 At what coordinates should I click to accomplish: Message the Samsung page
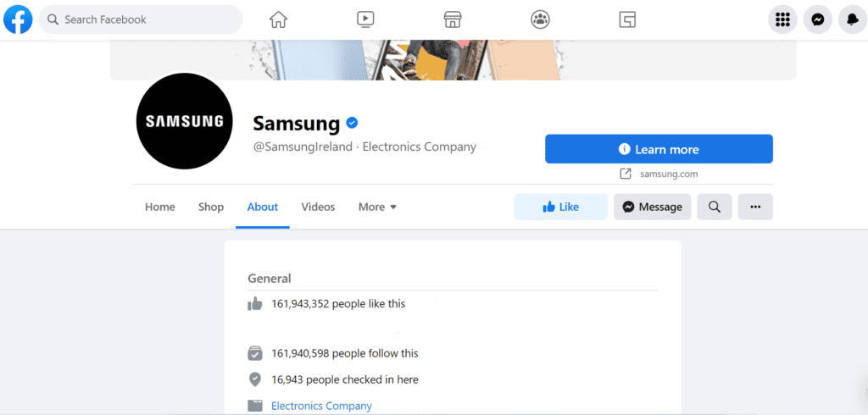tap(652, 207)
